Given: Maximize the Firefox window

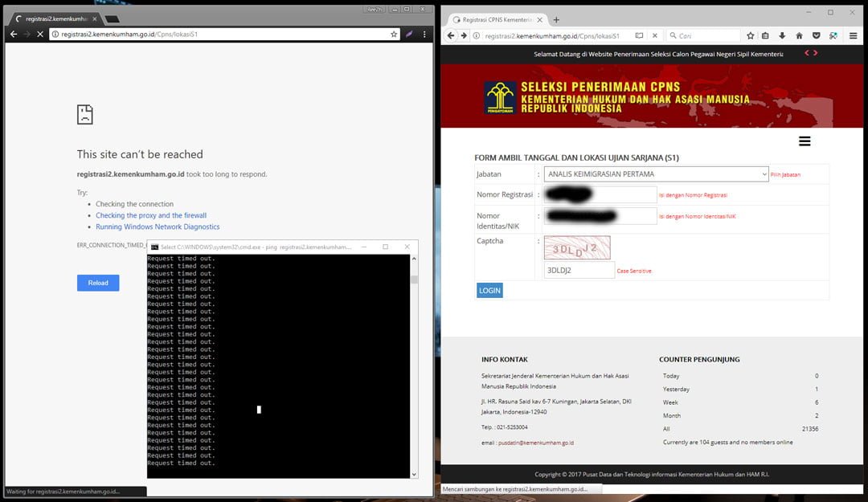Looking at the screenshot, I should coord(830,12).
